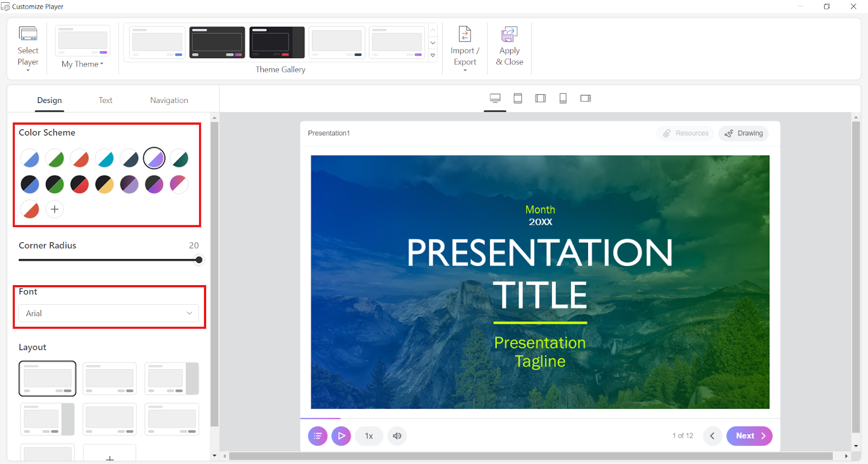Switch to the Navigation tab
The image size is (868, 464).
pos(169,100)
